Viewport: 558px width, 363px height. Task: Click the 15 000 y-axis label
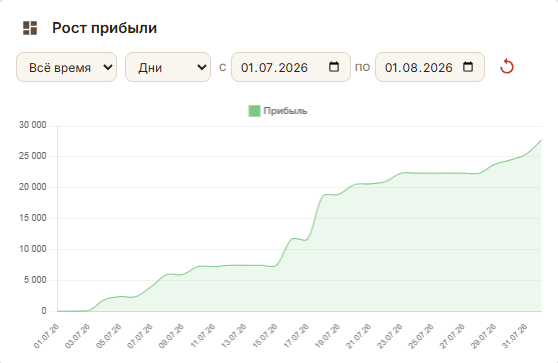click(33, 218)
